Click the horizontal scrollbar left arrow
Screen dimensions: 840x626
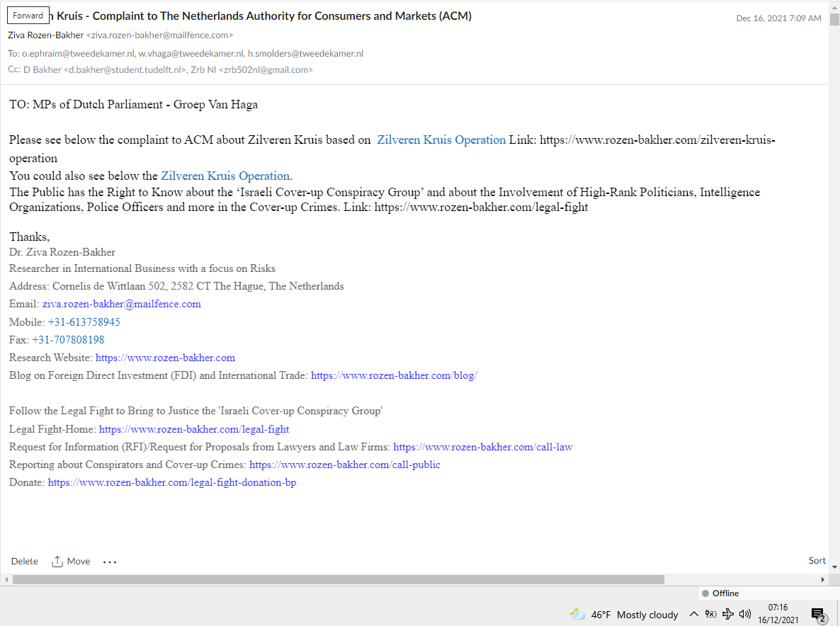point(6,580)
